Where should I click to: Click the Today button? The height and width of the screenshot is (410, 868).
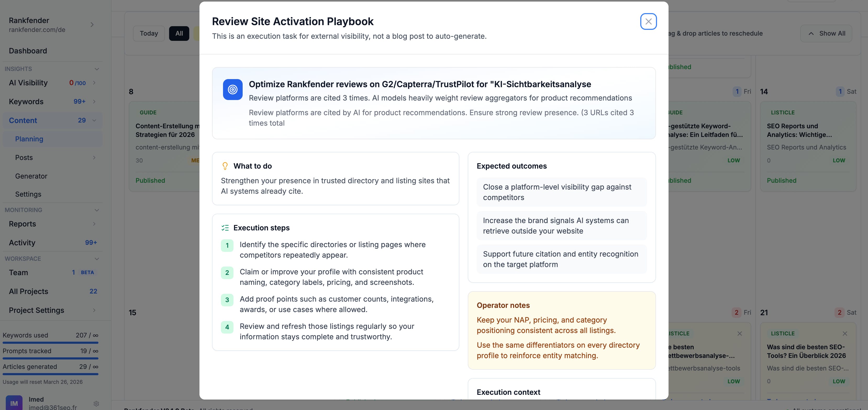(149, 33)
